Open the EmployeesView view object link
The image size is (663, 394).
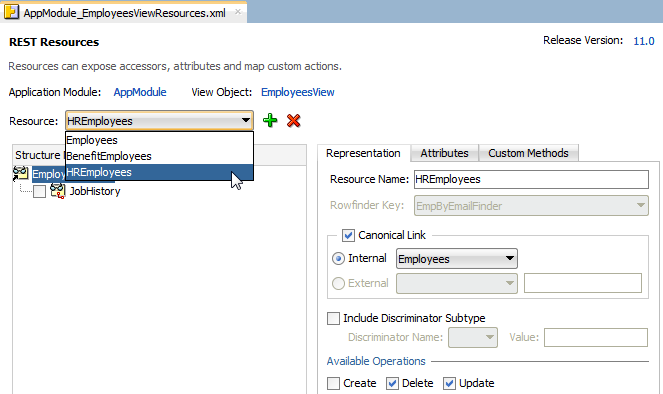298,92
